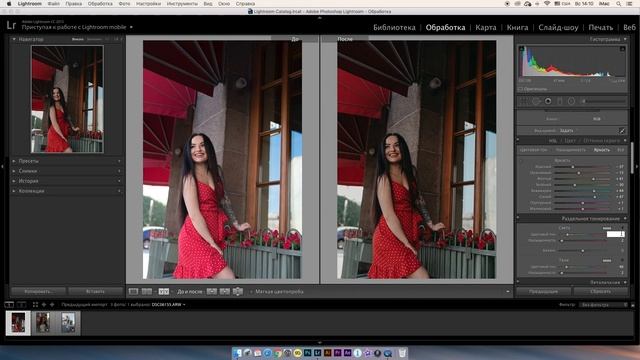Click the main window display icon
The image size is (640, 360).
(9, 304)
